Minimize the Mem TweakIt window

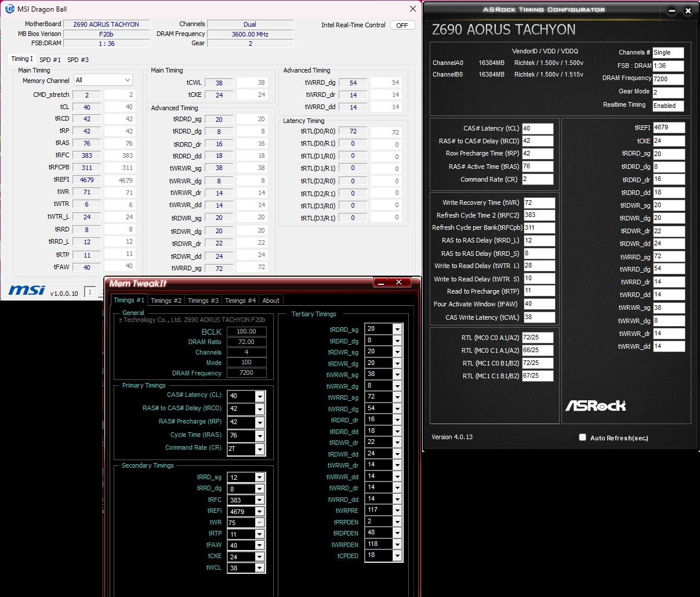(380, 283)
